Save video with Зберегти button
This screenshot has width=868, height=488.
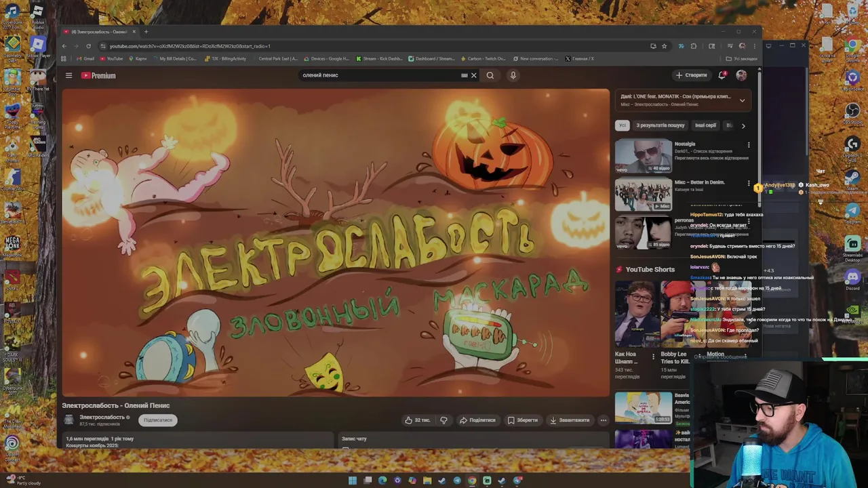point(523,420)
